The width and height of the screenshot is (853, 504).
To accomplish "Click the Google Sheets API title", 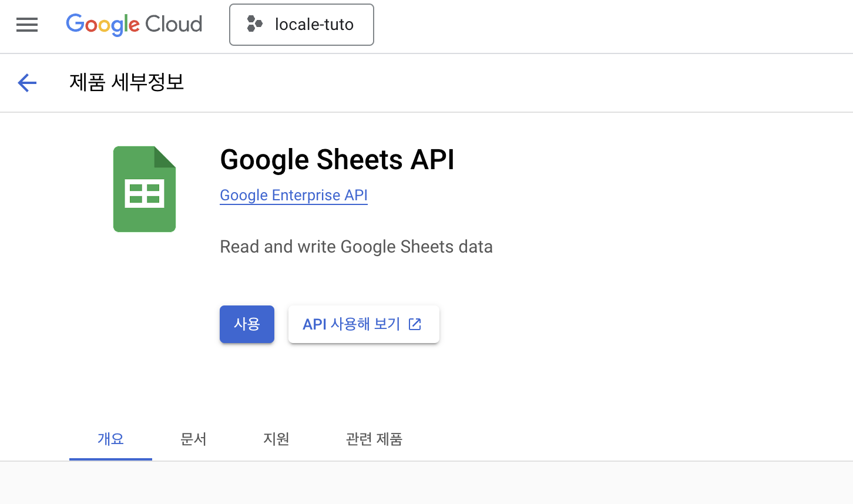I will (337, 160).
